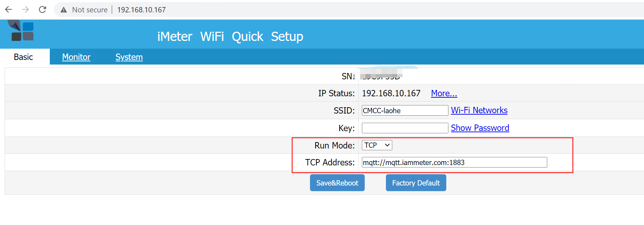Click the iMeter WiFi Quick Setup title
Image resolution: width=644 pixels, height=225 pixels.
(230, 37)
